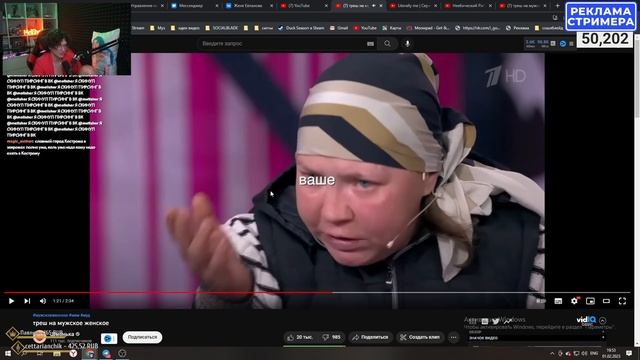The width and height of the screenshot is (640, 360).
Task: Skip to next video in player
Action: click(x=27, y=301)
